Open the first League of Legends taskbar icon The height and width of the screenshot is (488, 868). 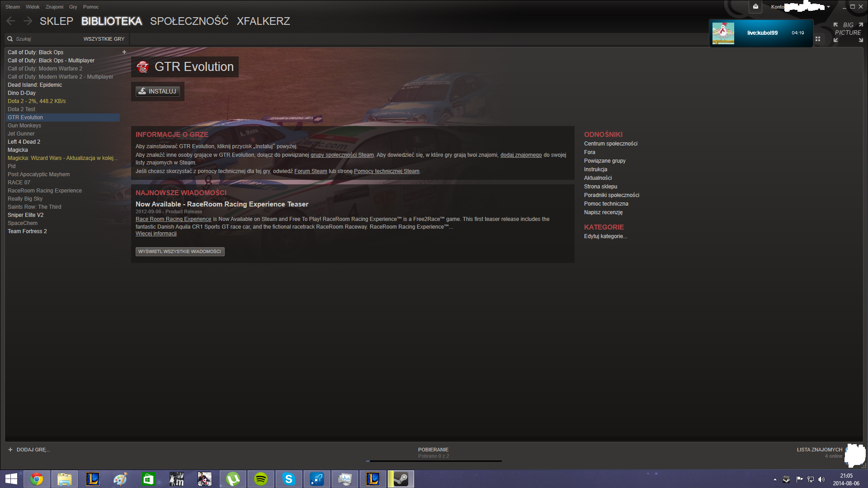[x=93, y=479]
